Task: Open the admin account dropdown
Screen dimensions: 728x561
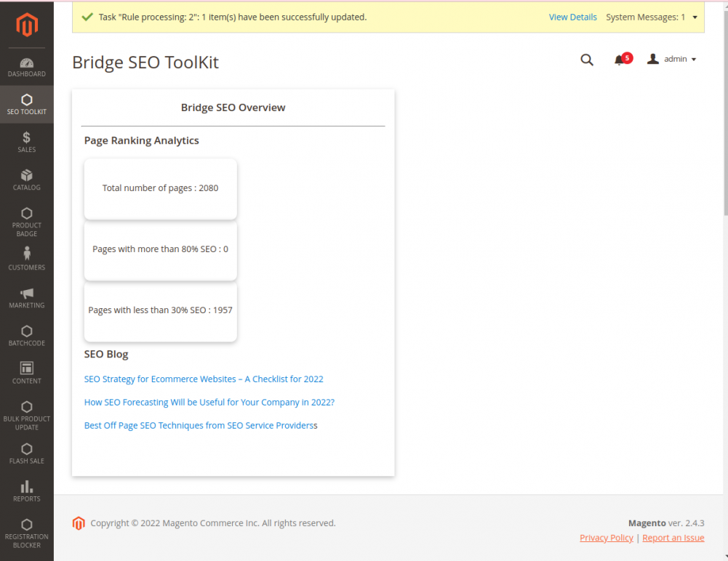Action: [x=671, y=59]
